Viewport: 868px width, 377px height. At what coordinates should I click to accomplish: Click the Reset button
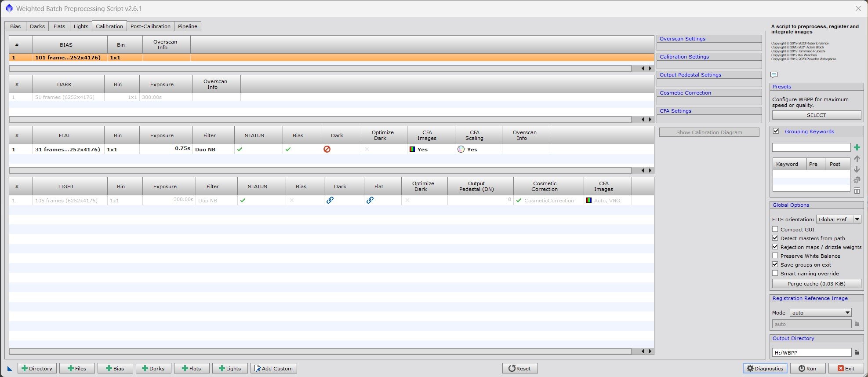[520, 368]
